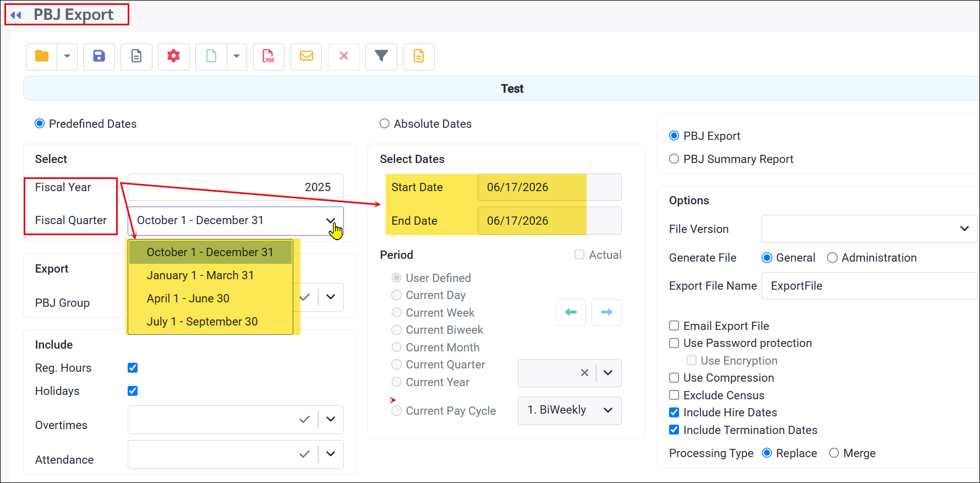Select Predefined Dates radio button
Viewport: 980px width, 483px height.
tap(40, 123)
